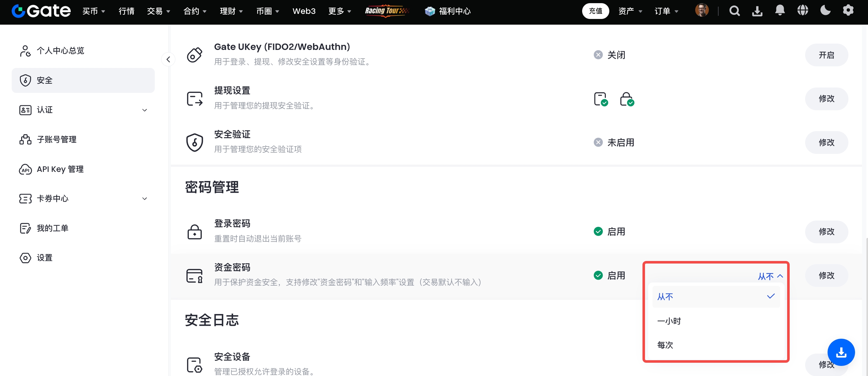The image size is (868, 376).
Task: Click the Racing Tour banner
Action: [x=387, y=11]
